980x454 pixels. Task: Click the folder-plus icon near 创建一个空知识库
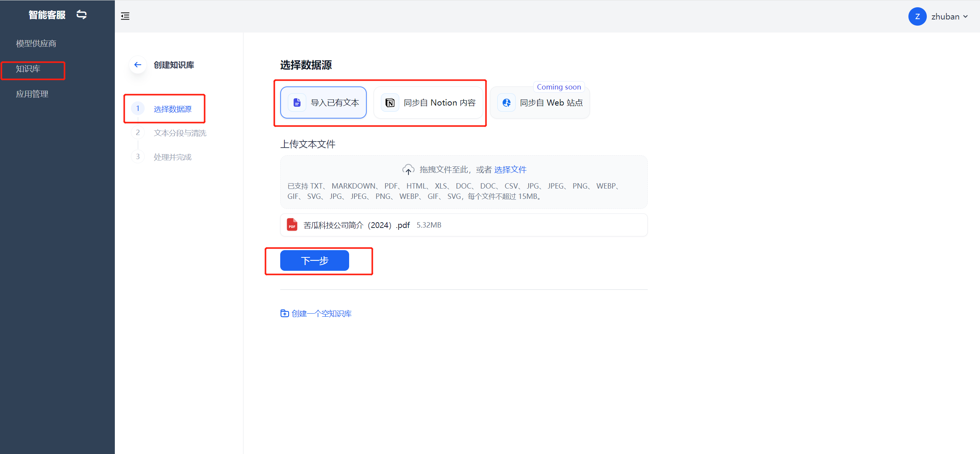(x=284, y=314)
